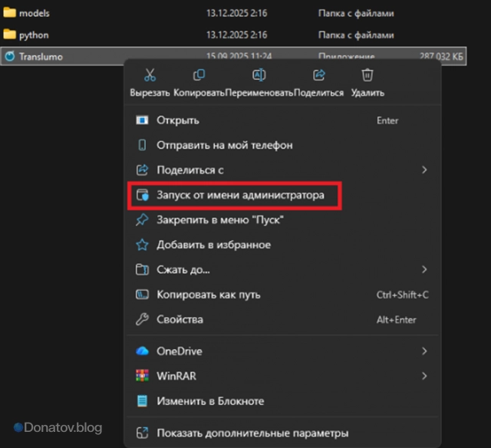The width and height of the screenshot is (491, 448).
Task: Select Изменить в Блокноте
Action: point(282,401)
